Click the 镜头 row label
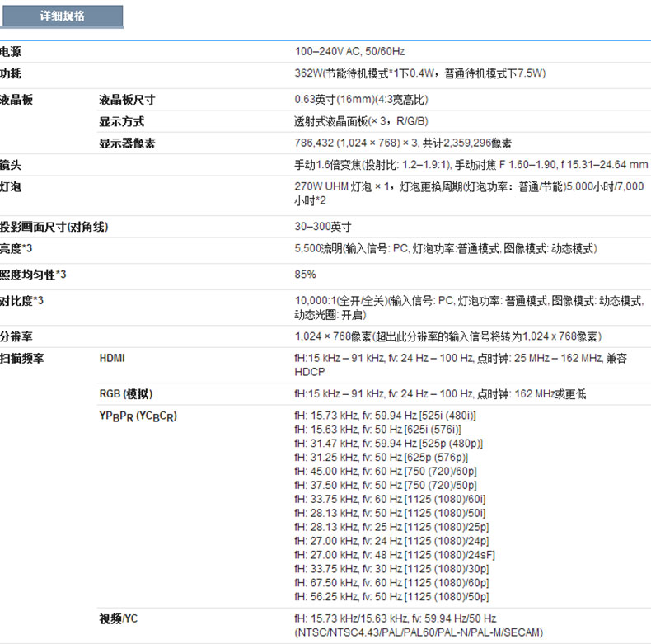 pos(11,165)
